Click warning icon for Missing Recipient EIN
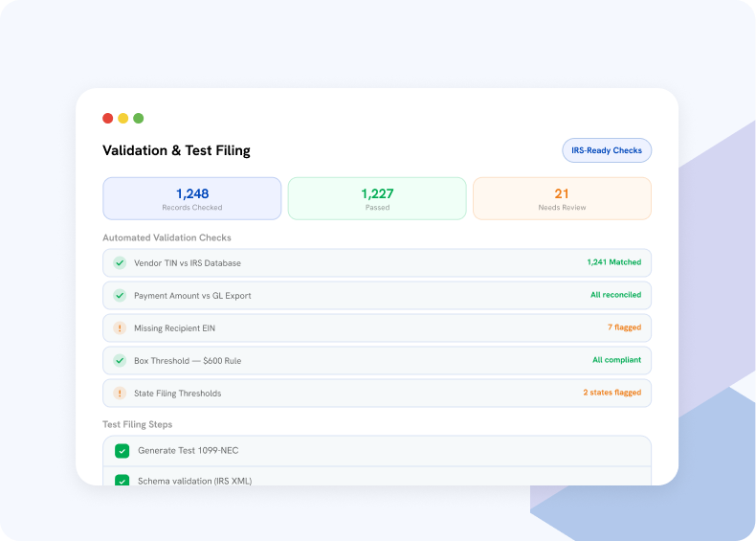 coord(120,328)
